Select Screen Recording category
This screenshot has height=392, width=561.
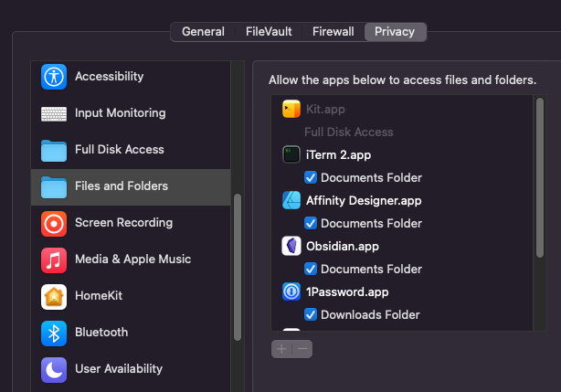coord(131,224)
